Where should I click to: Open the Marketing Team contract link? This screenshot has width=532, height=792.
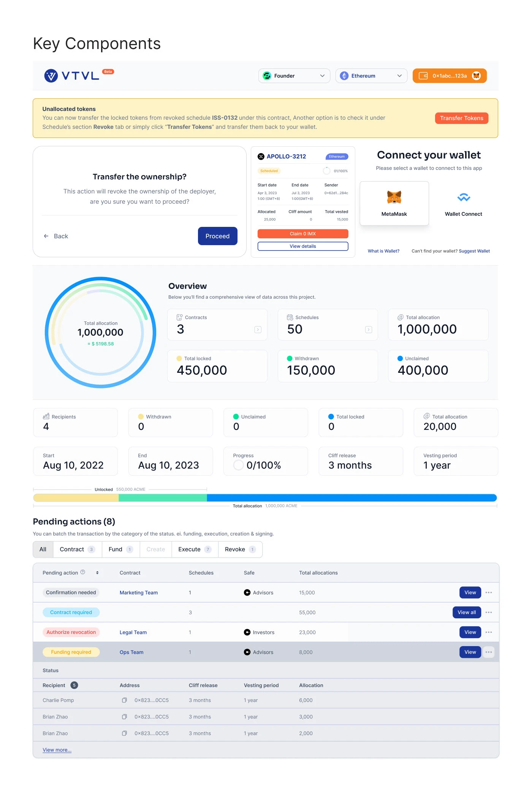pyautogui.click(x=139, y=592)
